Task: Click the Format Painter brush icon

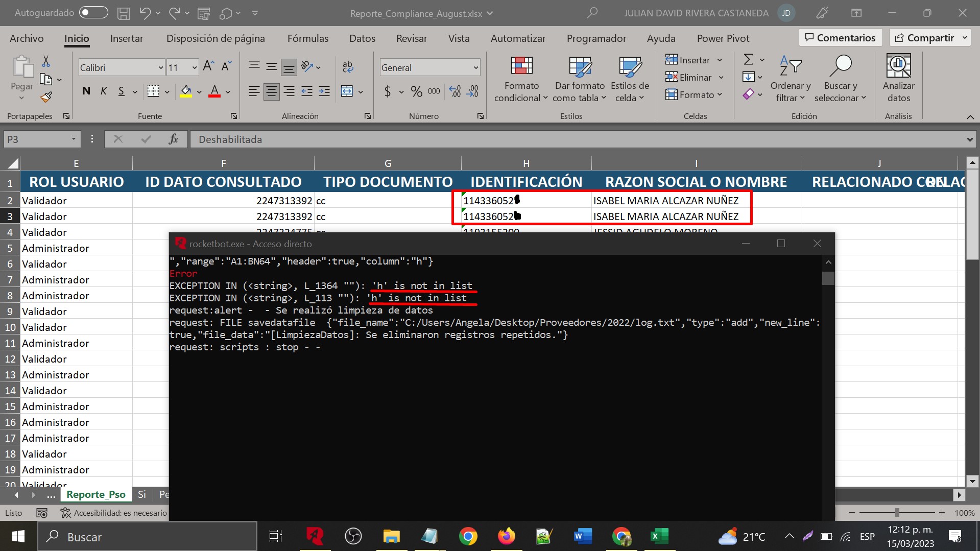Action: 46,97
